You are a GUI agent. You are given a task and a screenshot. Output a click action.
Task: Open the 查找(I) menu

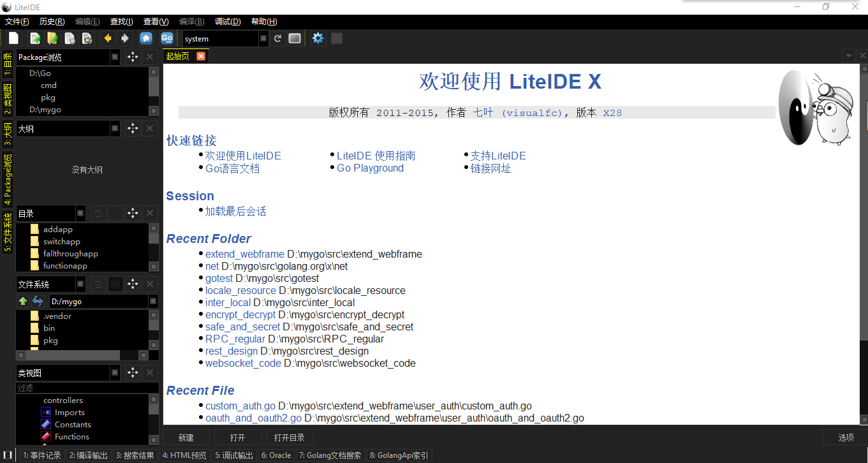coord(122,22)
